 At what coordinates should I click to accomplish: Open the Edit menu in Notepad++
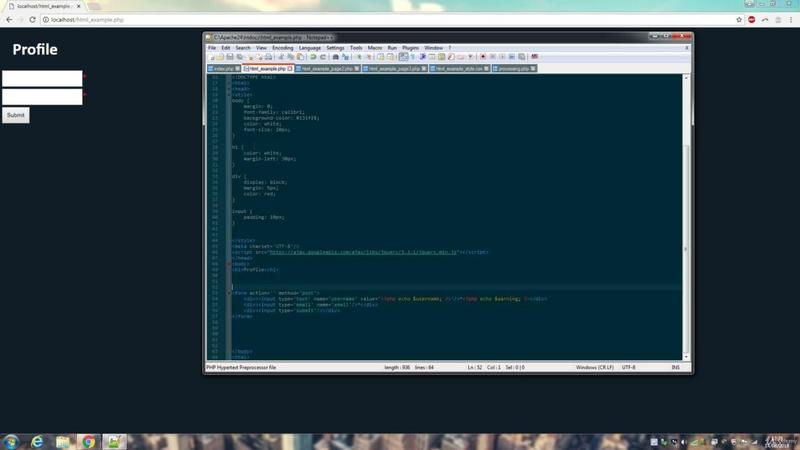[226, 48]
